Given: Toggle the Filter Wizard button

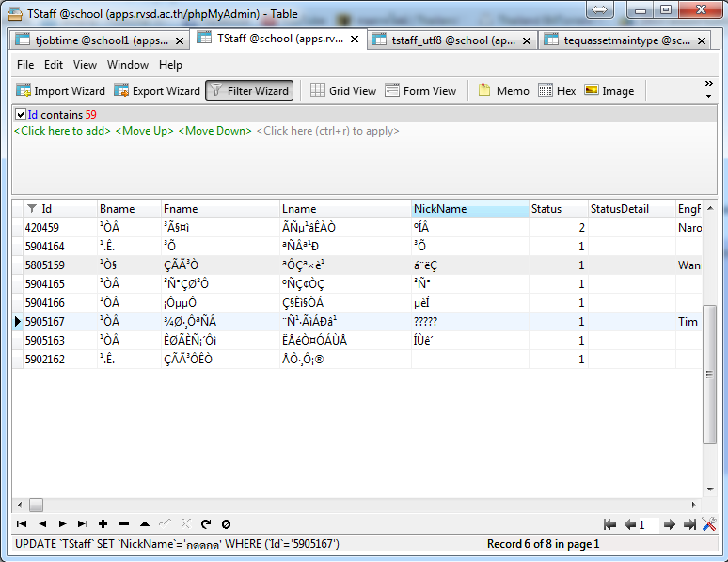Looking at the screenshot, I should tap(249, 91).
